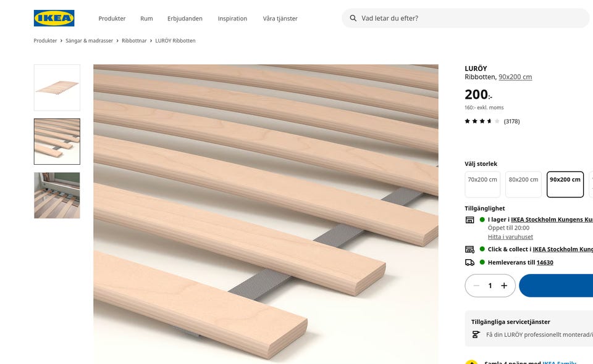Image resolution: width=593 pixels, height=364 pixels.
Task: Click the 160:- exkl. moms text
Action: coord(484,107)
